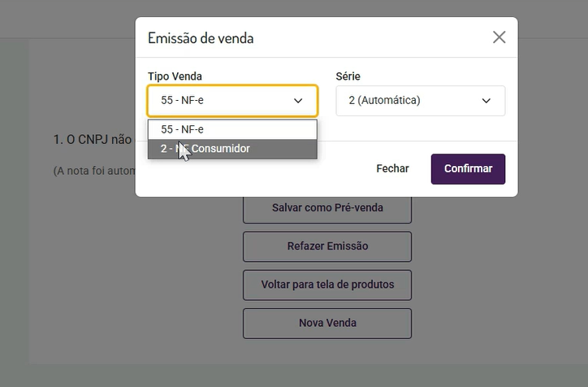Open the Tipo Venda combo box

point(232,101)
